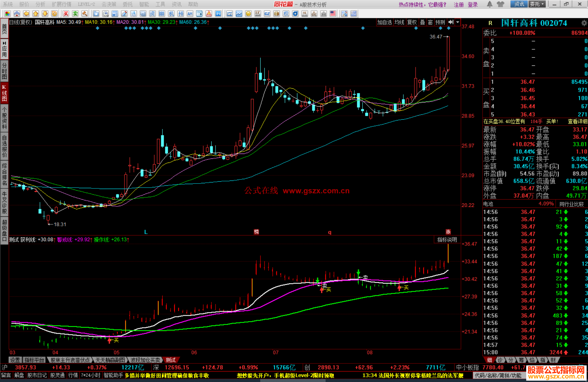Image resolution: width=588 pixels, height=382 pixels.
Task: Toggle 复权 price adjustment button
Action: click(x=412, y=22)
